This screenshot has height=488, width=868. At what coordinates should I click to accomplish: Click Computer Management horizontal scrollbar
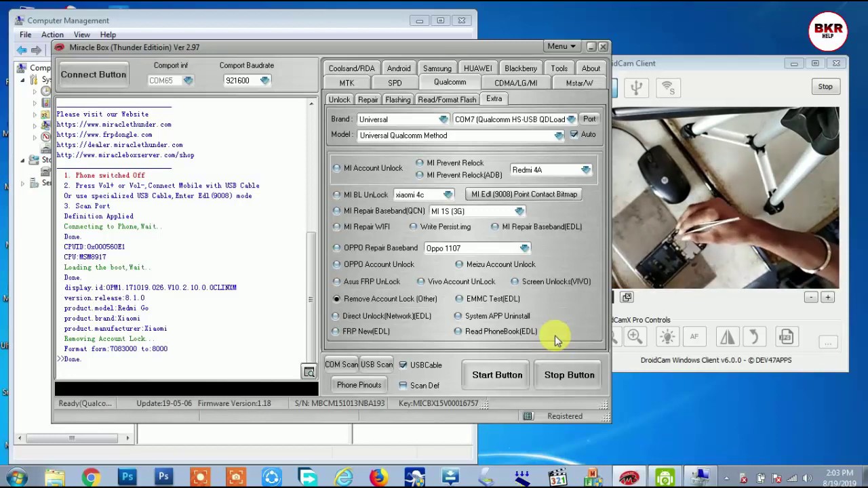(71, 438)
